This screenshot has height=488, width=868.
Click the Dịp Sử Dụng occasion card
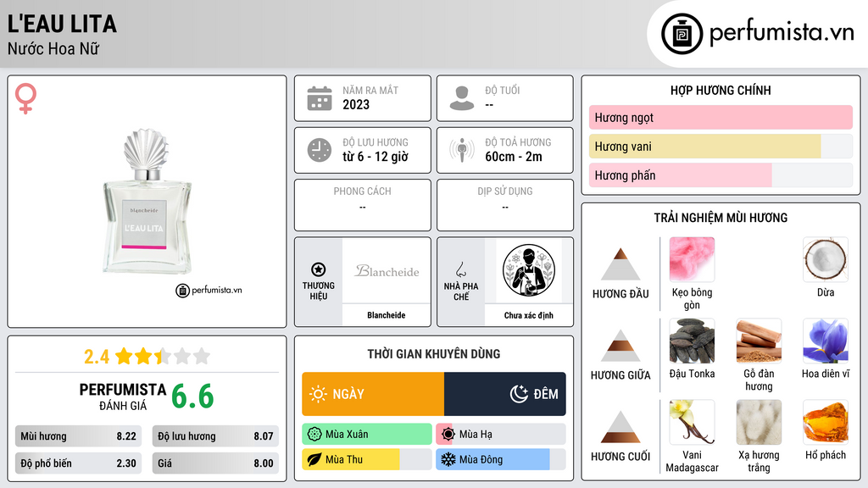[505, 205]
